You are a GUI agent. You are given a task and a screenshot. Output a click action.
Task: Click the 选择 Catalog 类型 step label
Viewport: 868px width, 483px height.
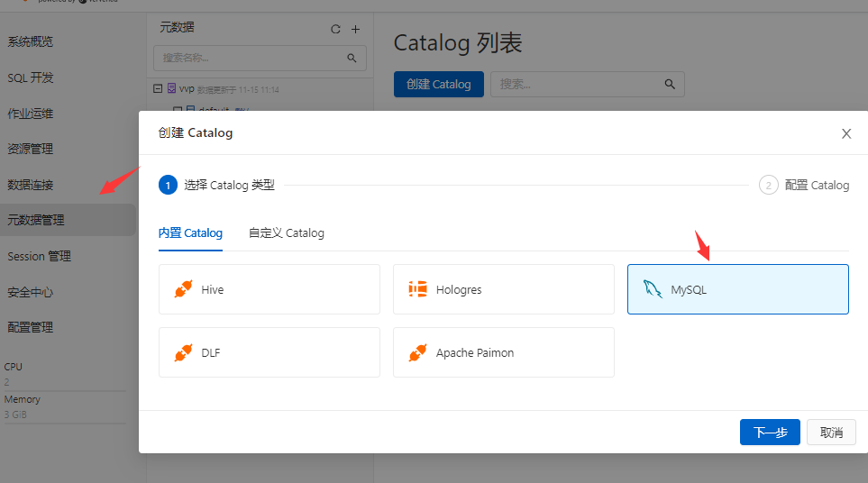(x=229, y=185)
